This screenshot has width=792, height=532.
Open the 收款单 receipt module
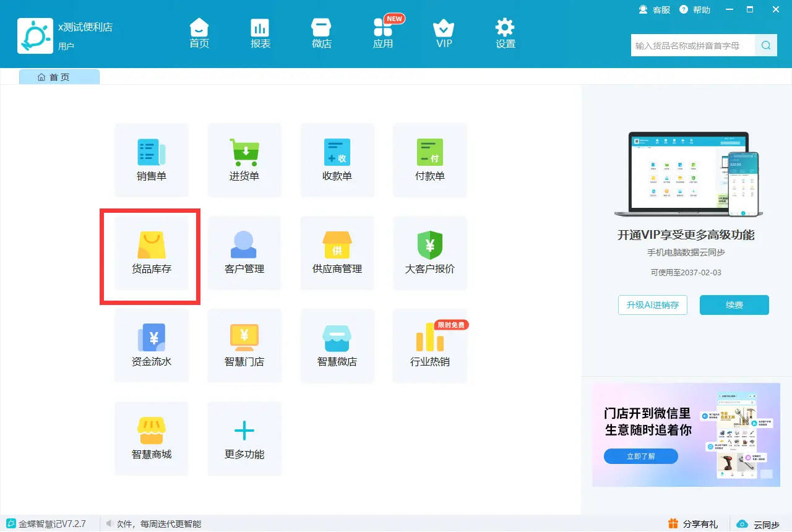pyautogui.click(x=337, y=160)
